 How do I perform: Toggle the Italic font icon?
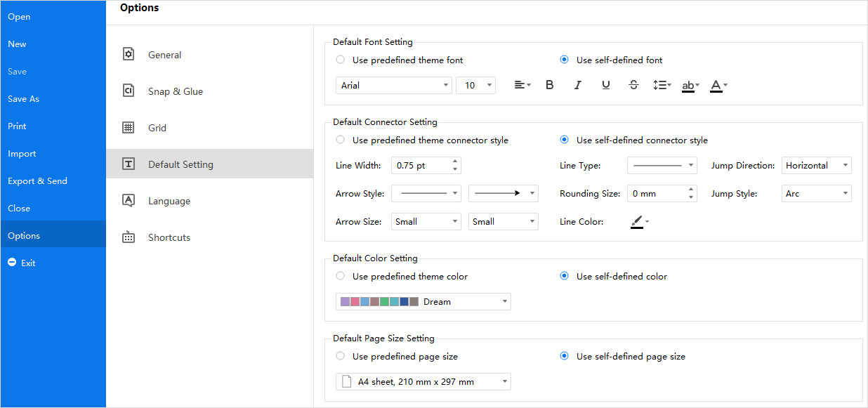click(578, 85)
